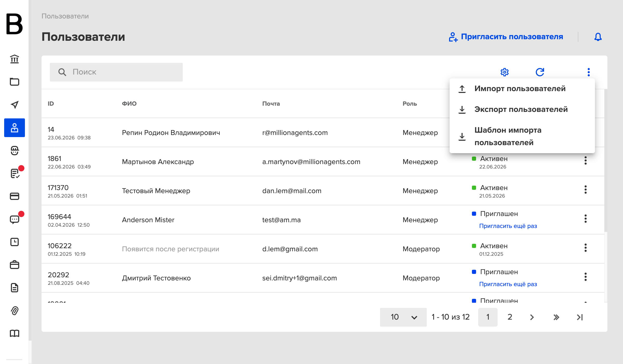The image size is (623, 364).
Task: Go to pagination page 2
Action: tap(510, 317)
